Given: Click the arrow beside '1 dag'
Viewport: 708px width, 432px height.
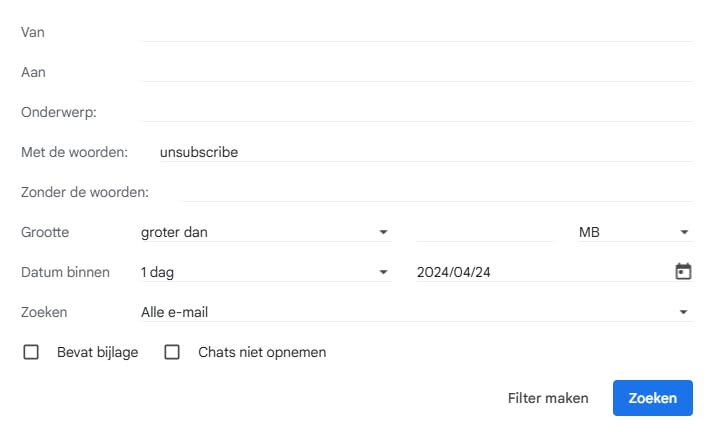Looking at the screenshot, I should pyautogui.click(x=383, y=272).
